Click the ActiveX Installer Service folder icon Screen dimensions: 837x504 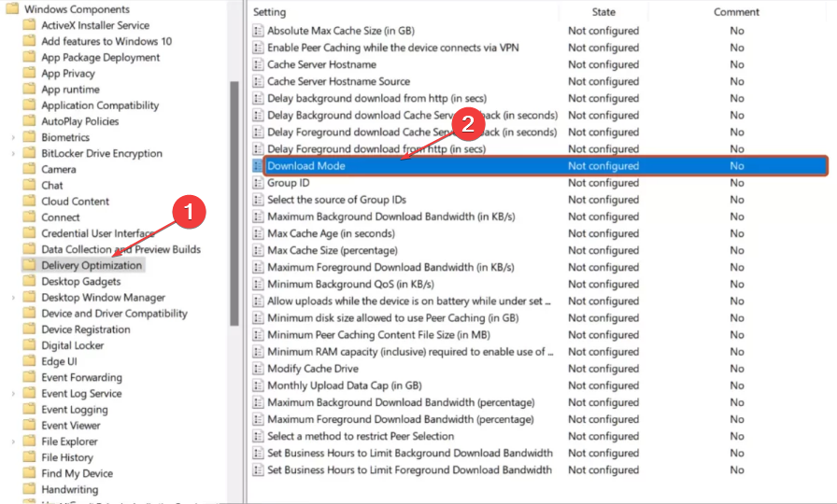pos(29,25)
